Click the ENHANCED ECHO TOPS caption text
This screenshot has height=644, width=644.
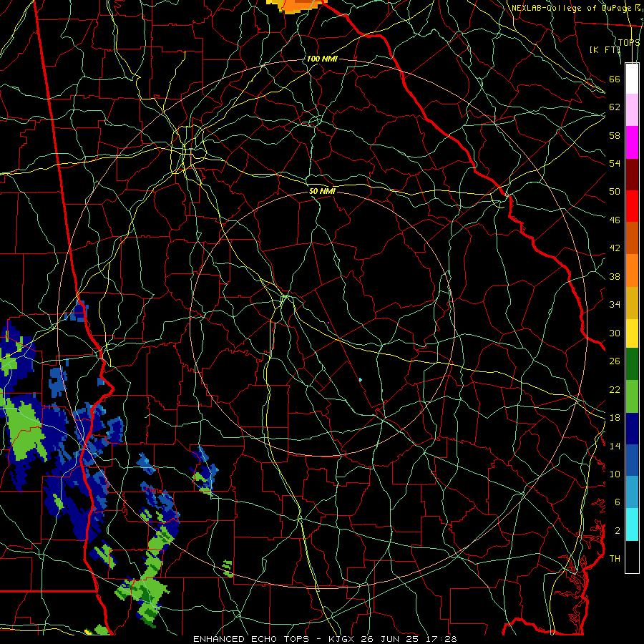point(325,639)
